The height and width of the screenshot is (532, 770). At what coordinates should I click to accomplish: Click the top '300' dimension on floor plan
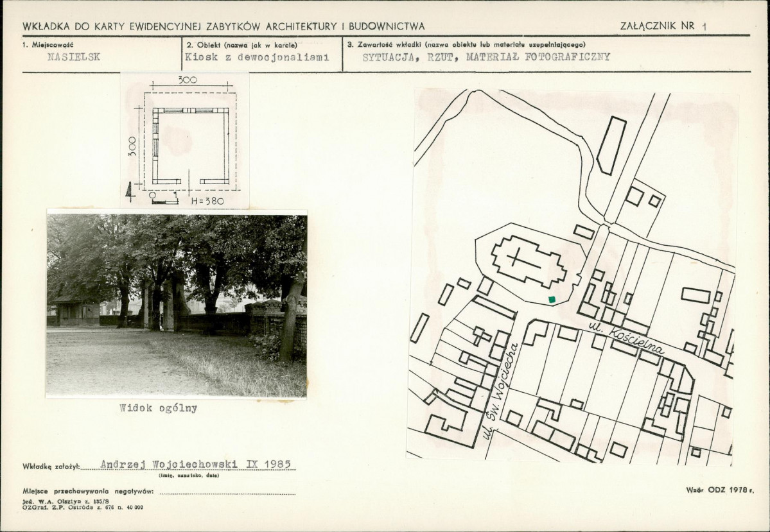187,80
